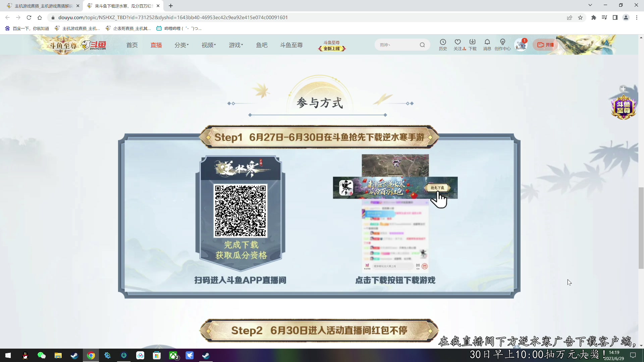Screen dimensions: 644x362
Task: Open the 历史 history icon
Action: 443,45
